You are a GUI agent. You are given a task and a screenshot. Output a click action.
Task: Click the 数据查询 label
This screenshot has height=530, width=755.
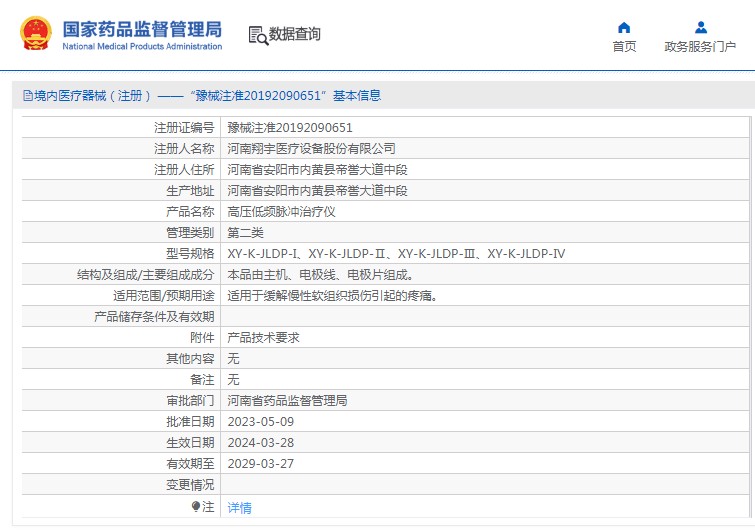(x=295, y=34)
